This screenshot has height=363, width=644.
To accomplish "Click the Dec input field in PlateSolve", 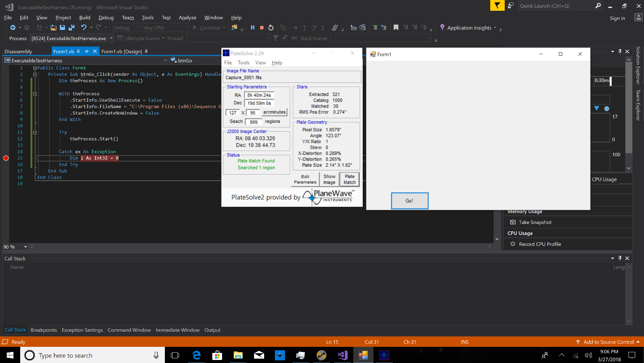I will [259, 103].
